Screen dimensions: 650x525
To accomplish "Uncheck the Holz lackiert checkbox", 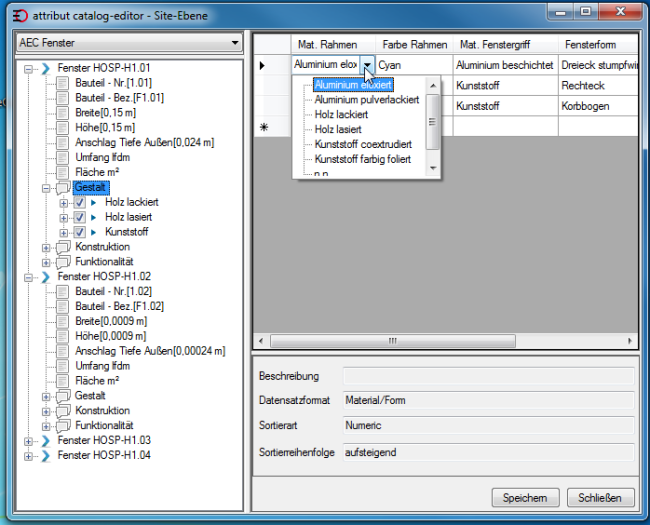I will (x=80, y=202).
